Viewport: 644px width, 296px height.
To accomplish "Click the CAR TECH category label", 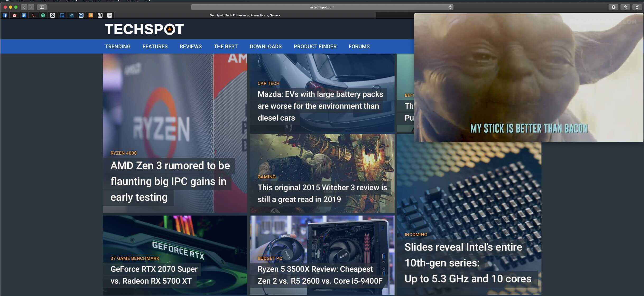I will click(268, 83).
